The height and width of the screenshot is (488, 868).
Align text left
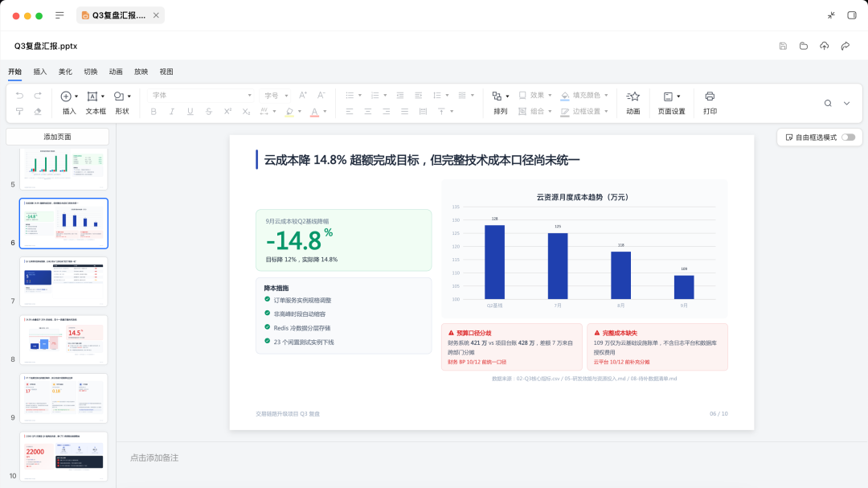[x=350, y=111]
